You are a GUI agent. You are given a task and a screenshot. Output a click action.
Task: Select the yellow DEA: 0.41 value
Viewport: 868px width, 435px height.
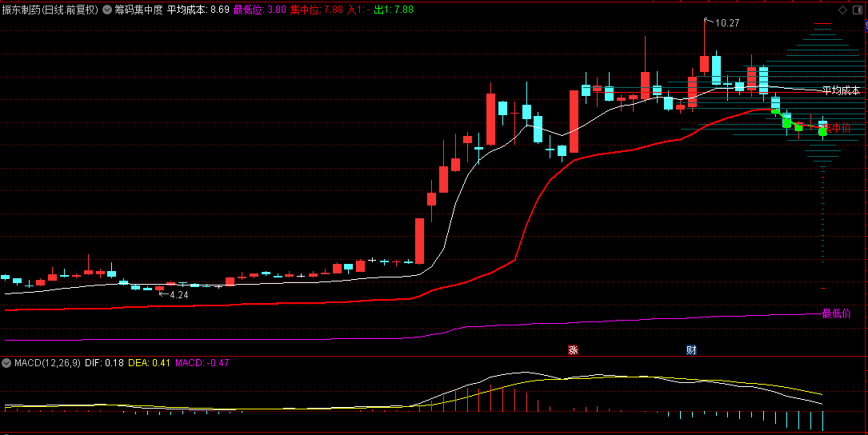point(149,363)
